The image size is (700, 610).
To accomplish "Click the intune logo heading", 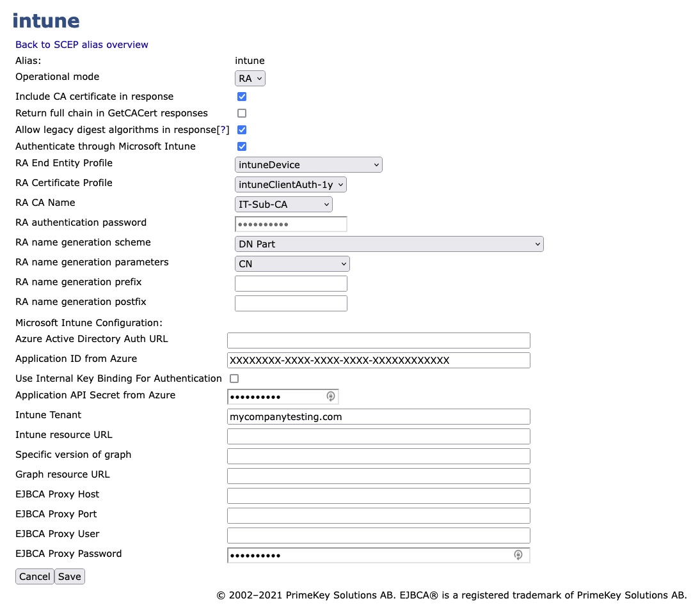I will 45,20.
